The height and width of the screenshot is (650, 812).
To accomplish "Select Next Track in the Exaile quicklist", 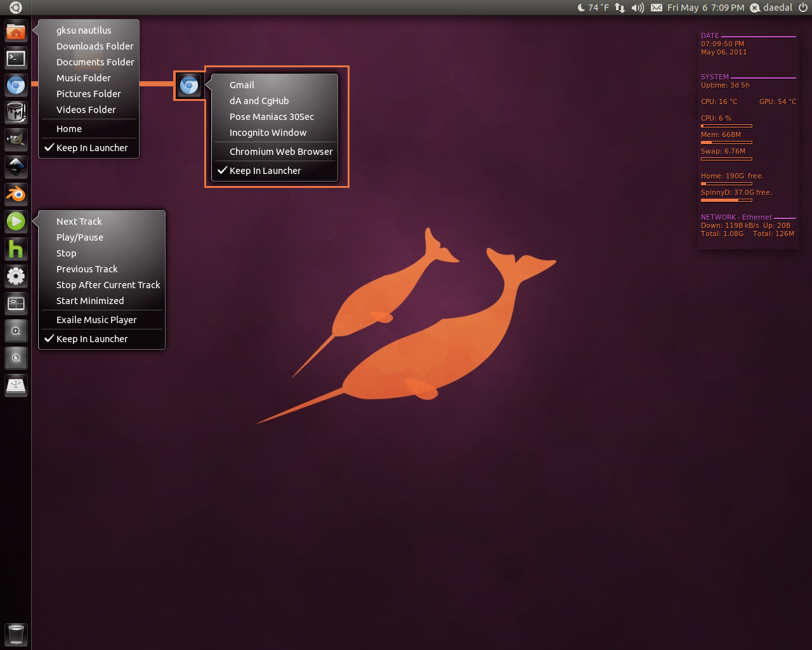I will click(101, 222).
